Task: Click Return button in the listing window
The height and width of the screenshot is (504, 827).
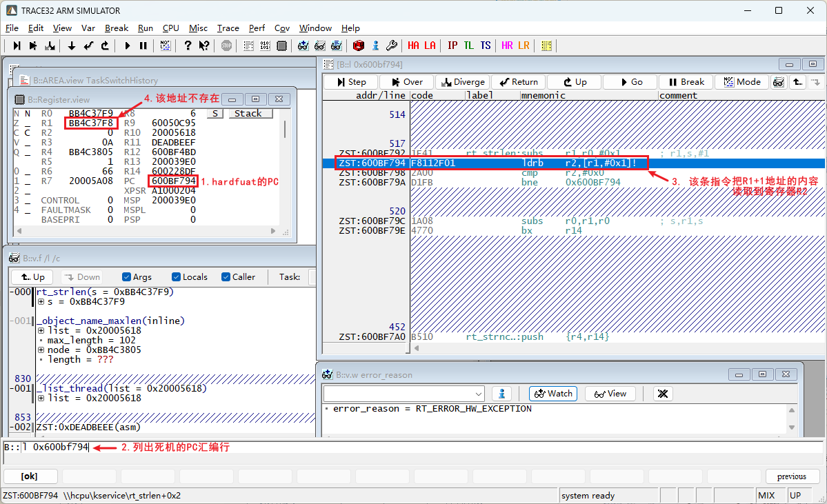Action: point(519,82)
